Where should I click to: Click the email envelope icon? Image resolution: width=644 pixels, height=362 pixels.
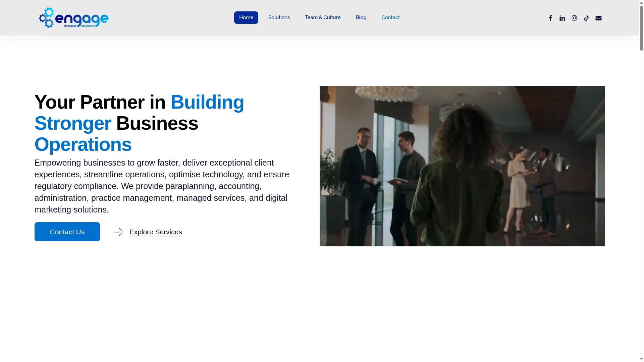pos(598,18)
